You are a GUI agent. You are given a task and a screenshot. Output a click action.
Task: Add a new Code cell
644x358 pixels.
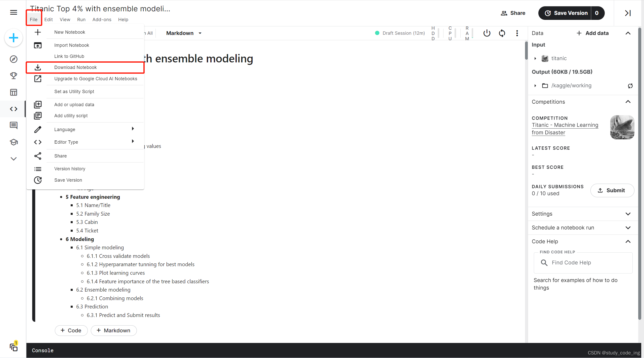[71, 331]
